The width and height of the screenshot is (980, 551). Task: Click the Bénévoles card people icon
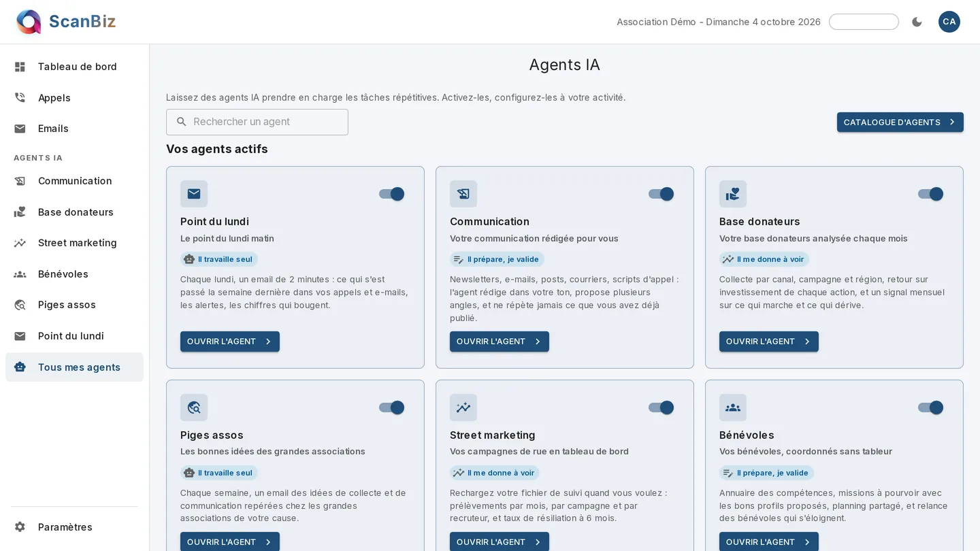click(x=733, y=407)
